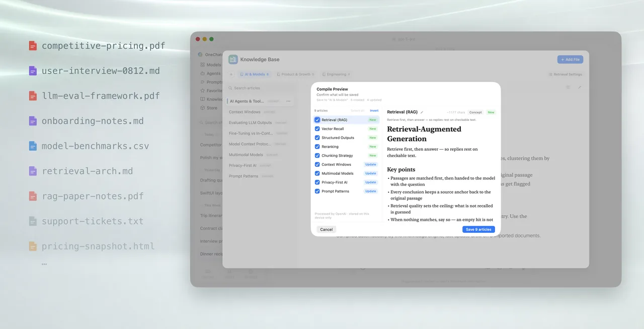Click the Select all link

pos(357,111)
